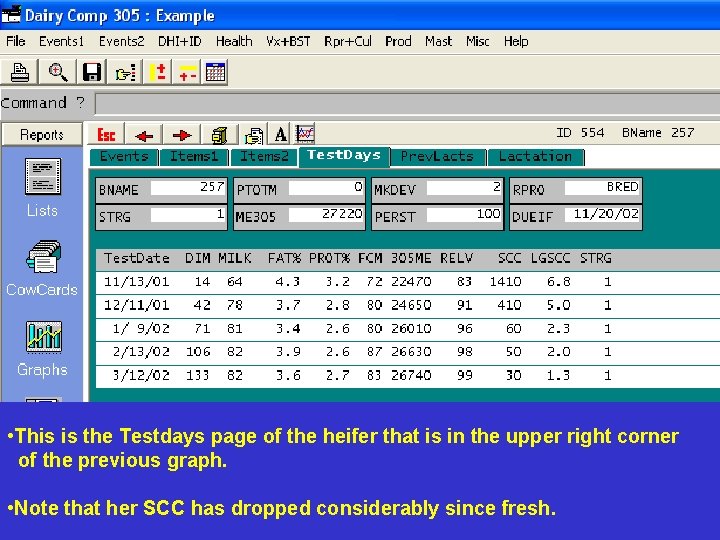Click the PERST field value 100
Screen dimensions: 720x540
pos(464,214)
